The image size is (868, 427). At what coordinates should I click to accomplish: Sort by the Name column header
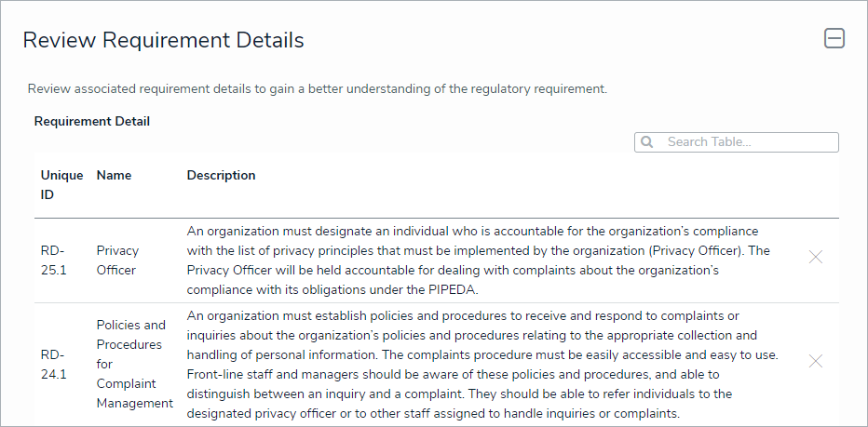[x=114, y=175]
